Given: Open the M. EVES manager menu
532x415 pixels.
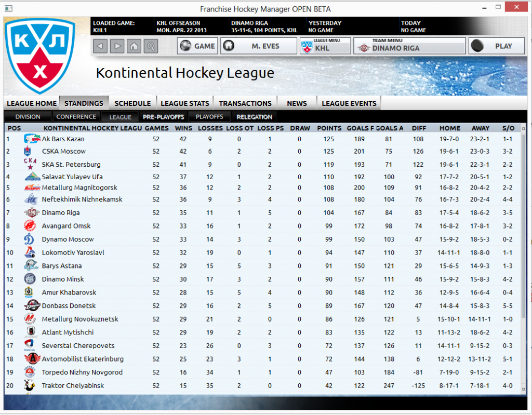Looking at the screenshot, I should coord(259,46).
